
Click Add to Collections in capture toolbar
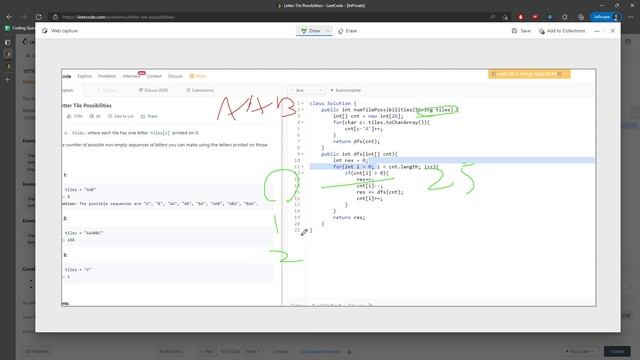point(562,31)
